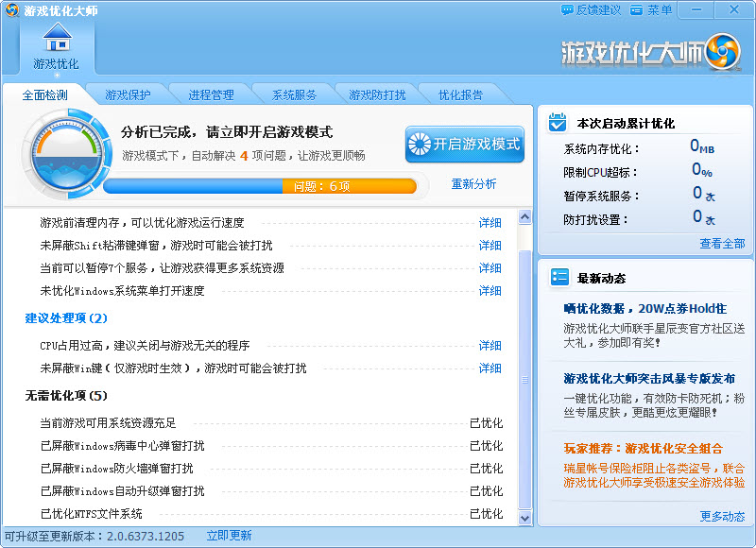Image resolution: width=756 pixels, height=548 pixels.
Task: Click the scrollbar down arrow in issue list
Action: pos(524,517)
